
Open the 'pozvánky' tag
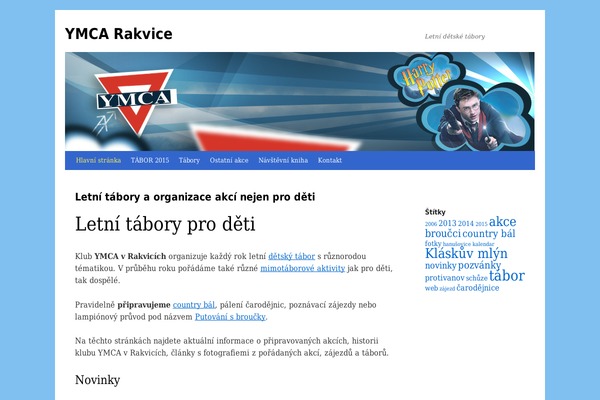(x=479, y=265)
